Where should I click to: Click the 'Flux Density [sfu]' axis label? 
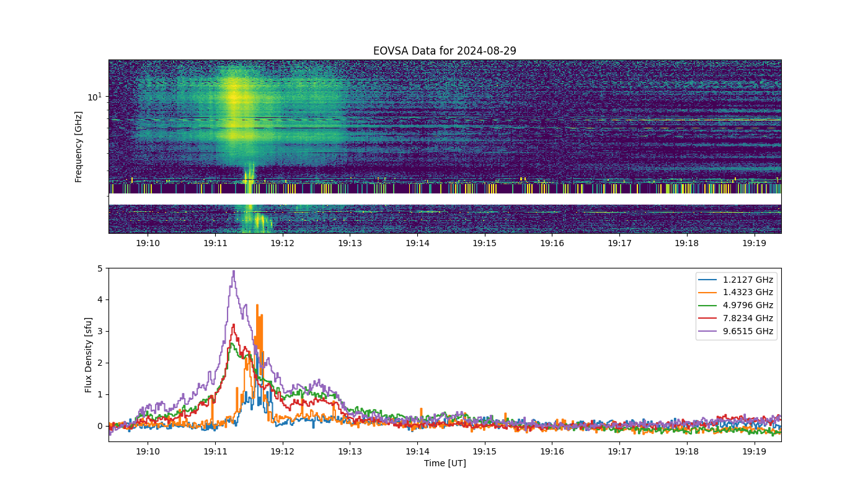[x=89, y=355]
